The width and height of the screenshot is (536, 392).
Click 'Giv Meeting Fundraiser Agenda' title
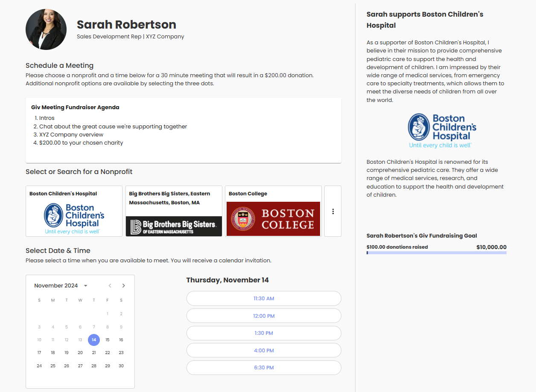point(75,107)
